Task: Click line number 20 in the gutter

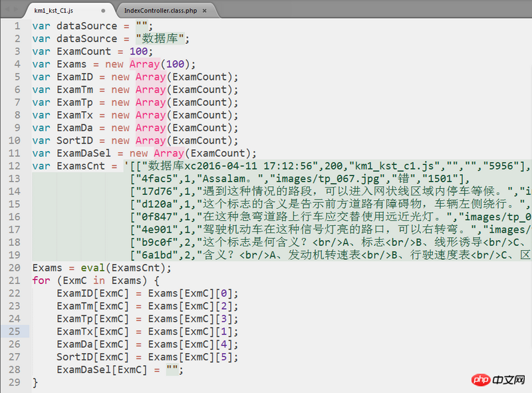Action: pos(15,268)
